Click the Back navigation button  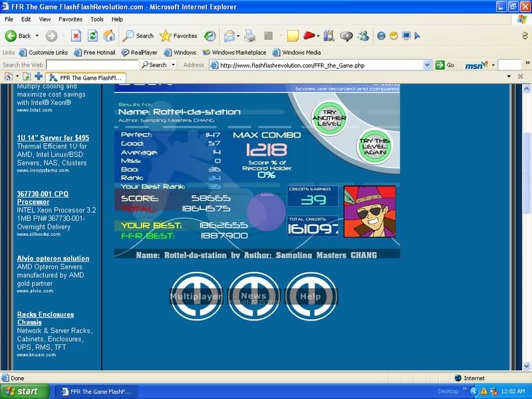[x=18, y=36]
